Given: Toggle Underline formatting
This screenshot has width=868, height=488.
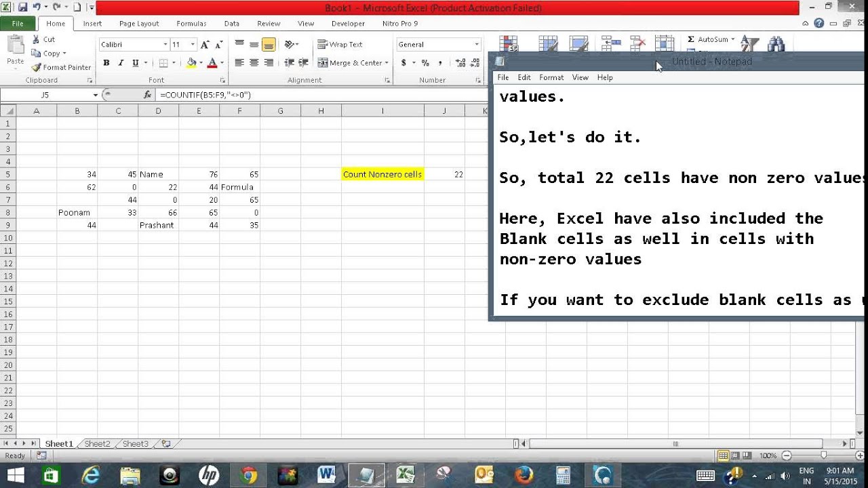Looking at the screenshot, I should point(136,63).
